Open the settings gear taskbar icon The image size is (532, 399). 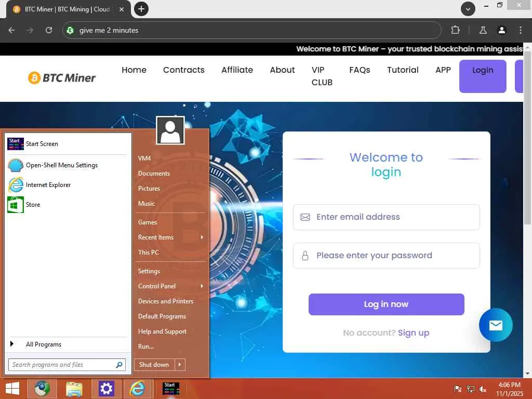[106, 389]
